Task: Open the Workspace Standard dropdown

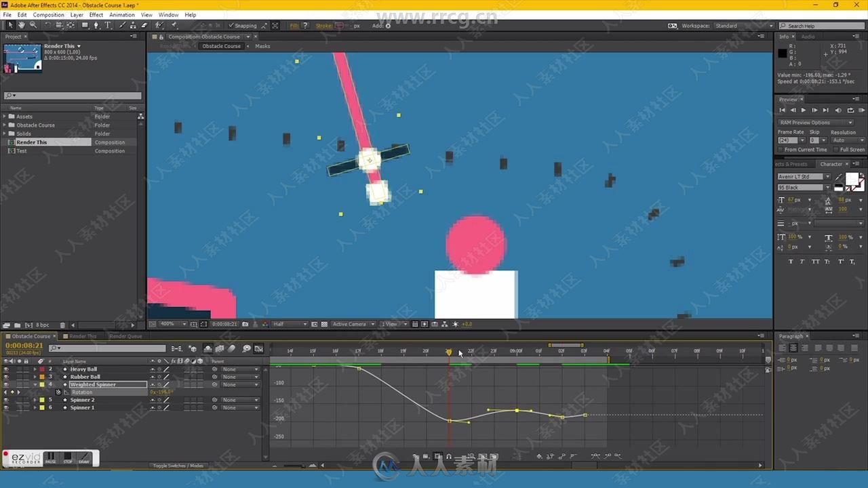Action: pyautogui.click(x=743, y=26)
